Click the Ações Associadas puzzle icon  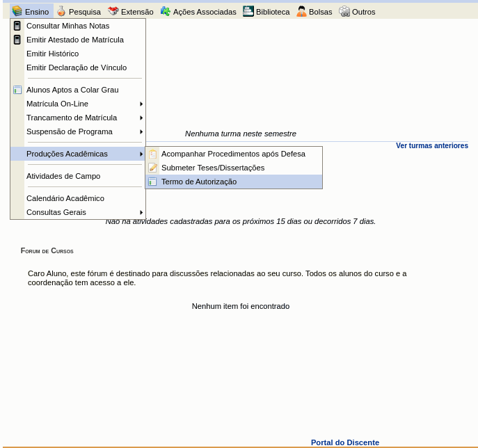tap(166, 11)
